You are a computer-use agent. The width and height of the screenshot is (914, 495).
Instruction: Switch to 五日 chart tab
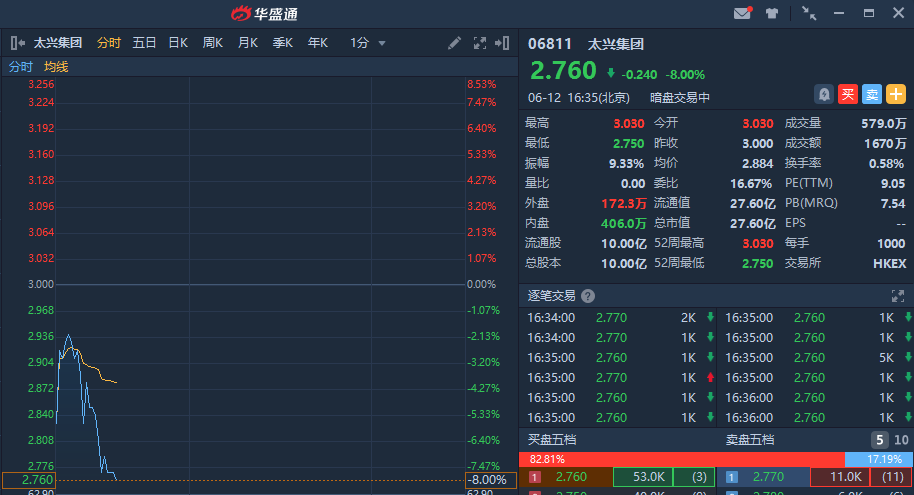click(x=144, y=43)
